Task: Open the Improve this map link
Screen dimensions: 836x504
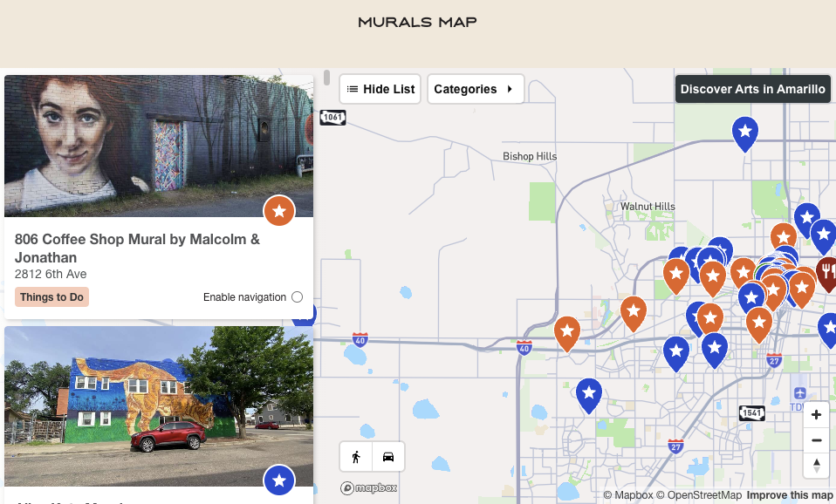Action: [x=790, y=495]
